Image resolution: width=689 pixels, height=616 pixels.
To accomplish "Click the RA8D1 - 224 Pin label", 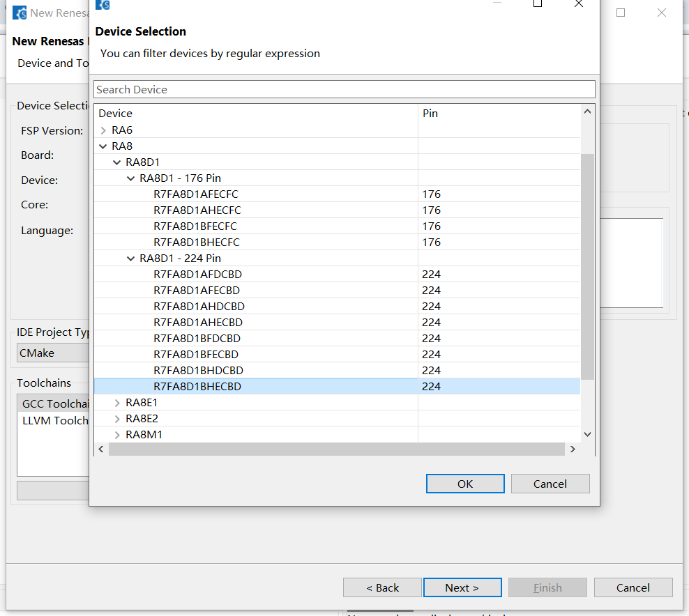I will (180, 258).
